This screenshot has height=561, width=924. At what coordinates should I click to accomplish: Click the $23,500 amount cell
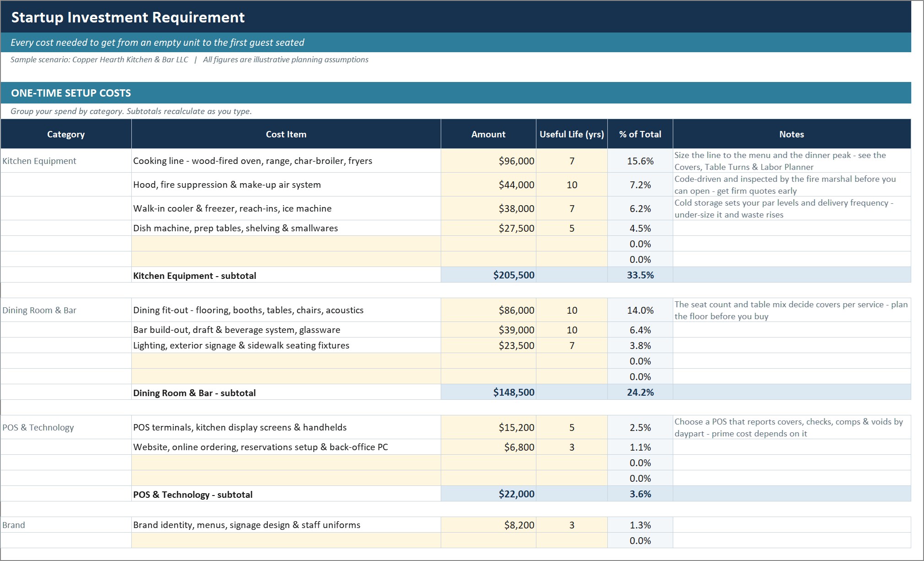[x=488, y=345]
